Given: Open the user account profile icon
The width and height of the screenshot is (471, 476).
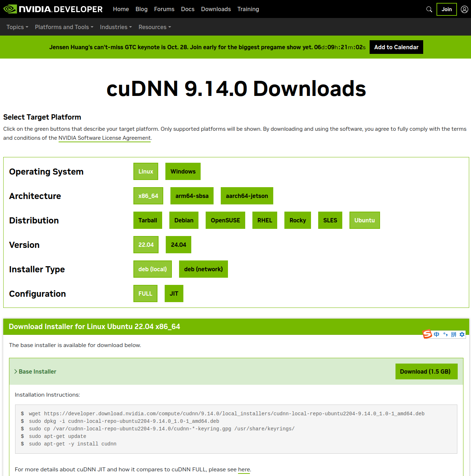Looking at the screenshot, I should tap(465, 9).
